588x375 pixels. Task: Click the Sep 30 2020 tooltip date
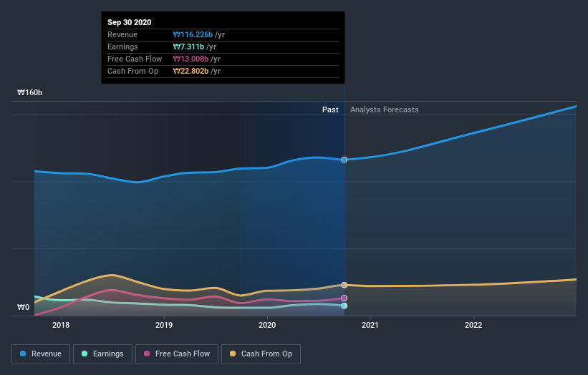[x=130, y=22]
